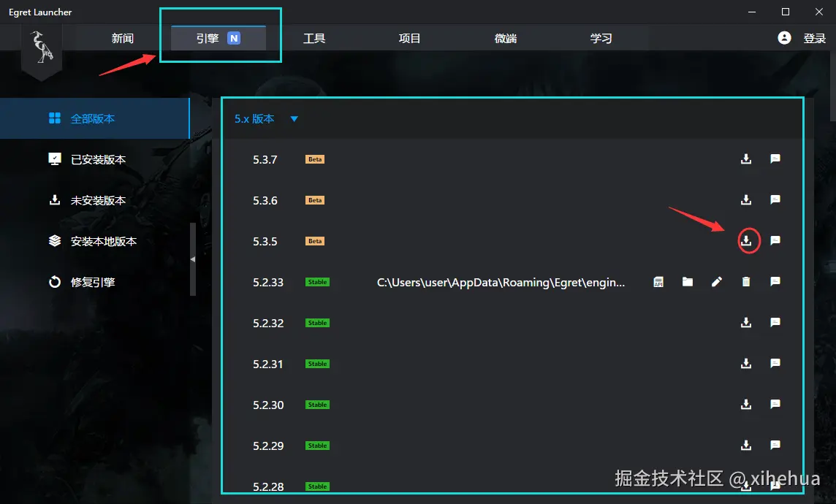Screen dimensions: 836x504
Task: Click the Beta tag of 5.3.6
Action: point(314,200)
